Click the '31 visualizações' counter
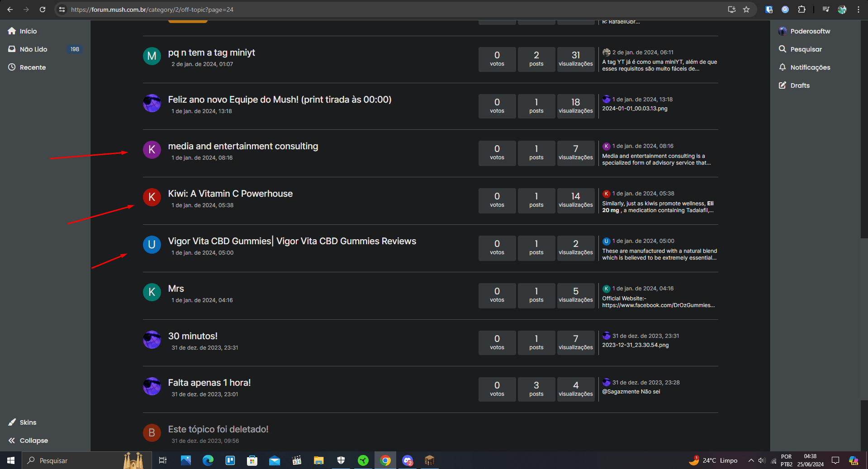868x469 pixels. click(x=576, y=59)
